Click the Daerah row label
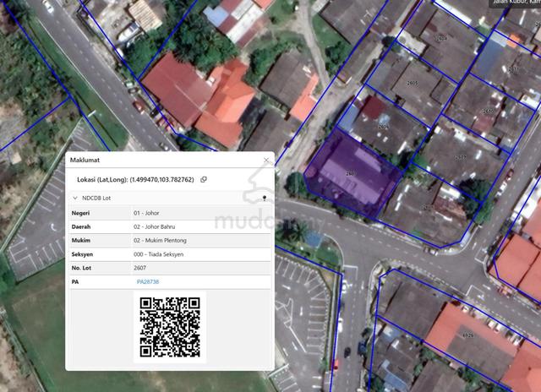Image resolution: width=541 pixels, height=392 pixels. [81, 227]
